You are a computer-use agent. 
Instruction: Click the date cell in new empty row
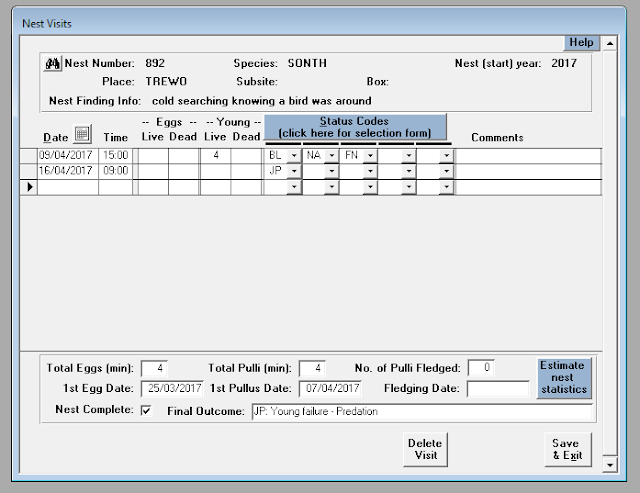coord(67,187)
